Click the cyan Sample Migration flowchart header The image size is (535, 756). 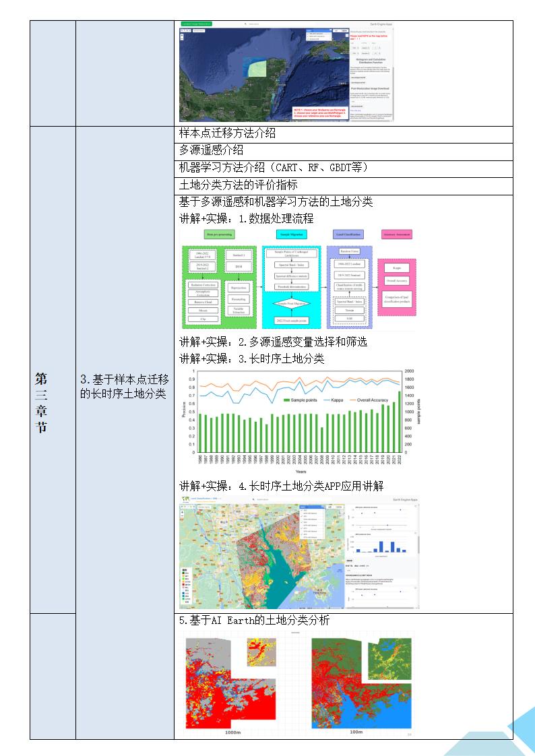click(x=291, y=234)
